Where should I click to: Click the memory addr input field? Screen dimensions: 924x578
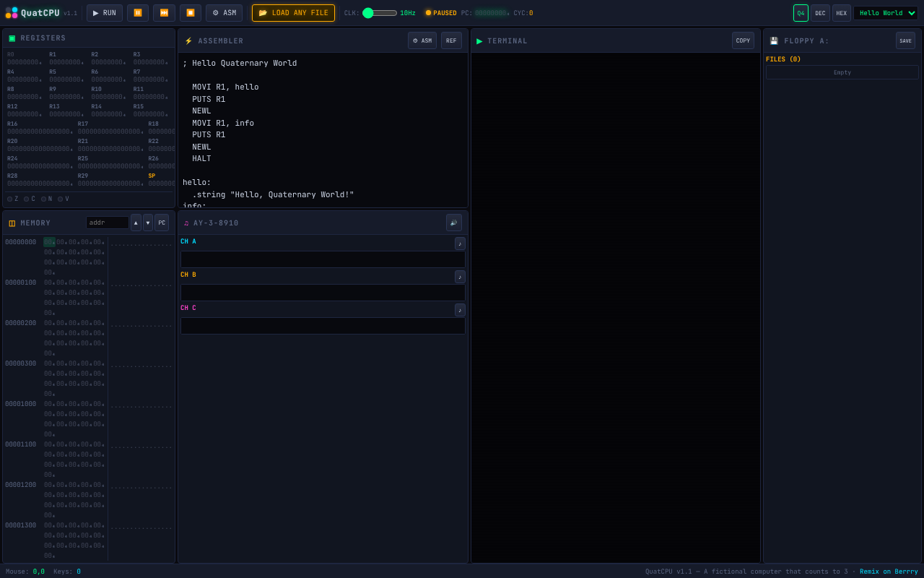tap(108, 223)
